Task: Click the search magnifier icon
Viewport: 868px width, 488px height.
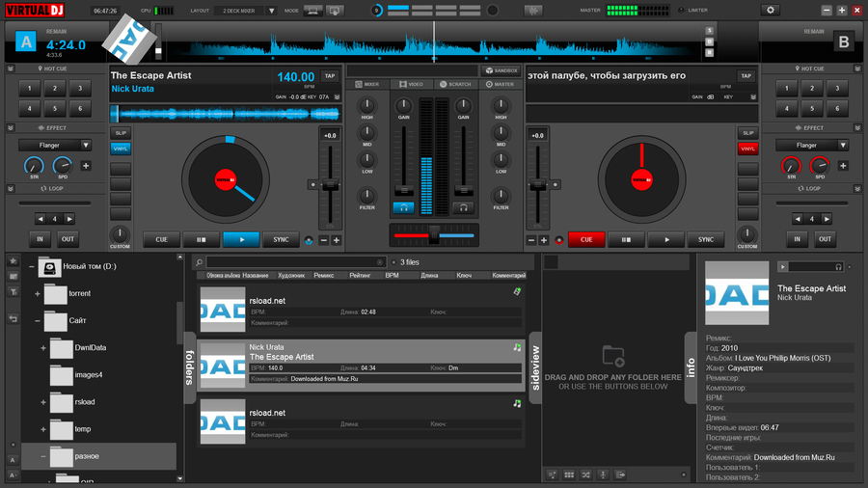Action: point(200,262)
